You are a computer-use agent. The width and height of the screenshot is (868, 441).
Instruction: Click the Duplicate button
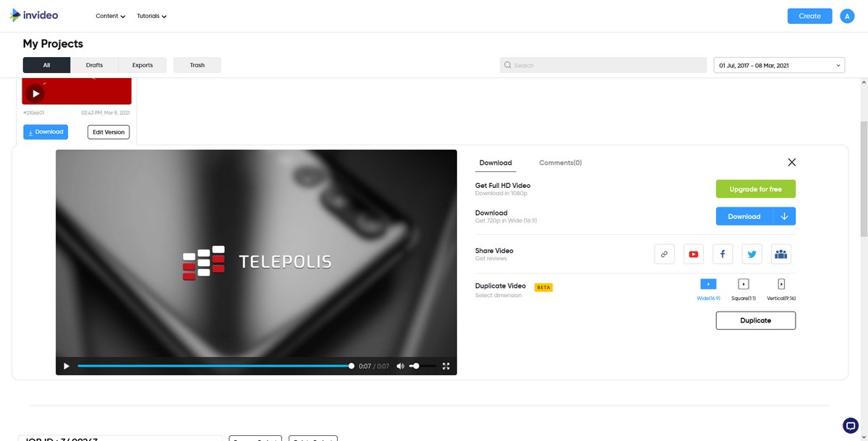click(x=755, y=320)
